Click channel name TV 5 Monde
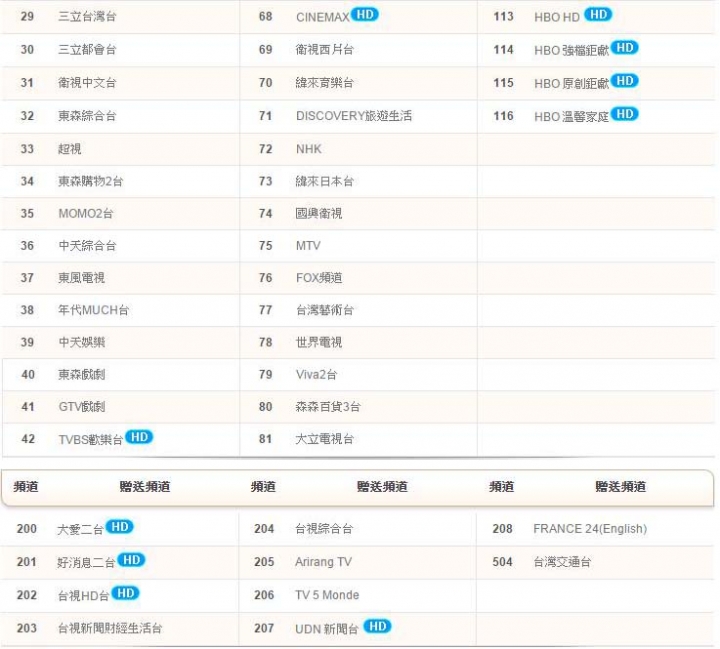 coord(327,595)
